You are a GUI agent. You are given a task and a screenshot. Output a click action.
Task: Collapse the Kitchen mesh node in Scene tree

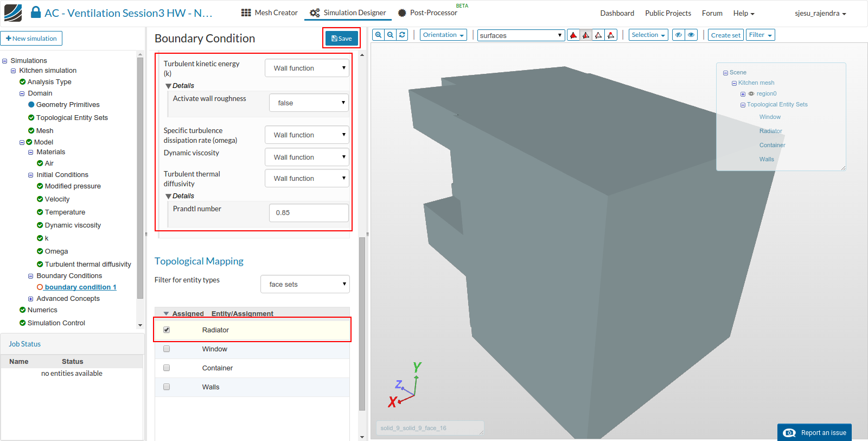734,83
